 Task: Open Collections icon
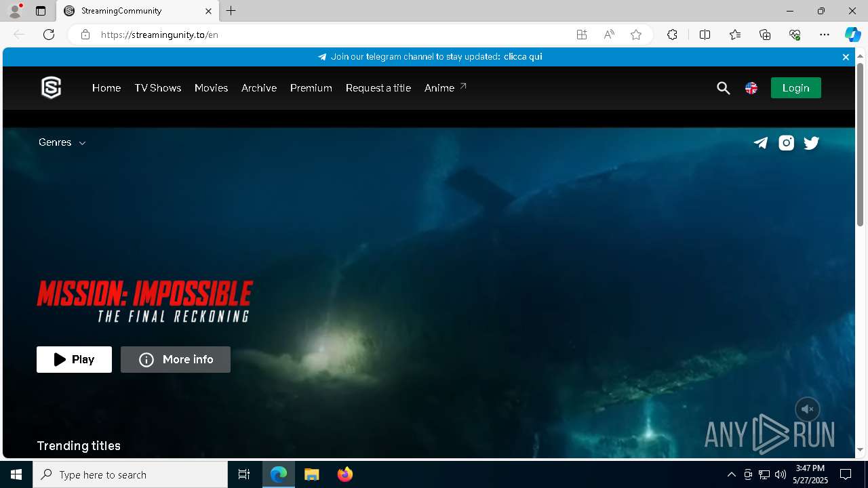[765, 35]
